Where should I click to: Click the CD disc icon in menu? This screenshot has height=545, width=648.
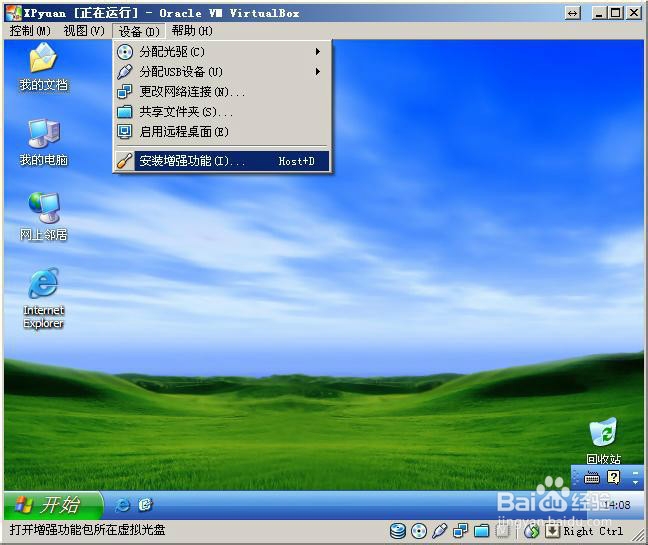click(x=125, y=52)
